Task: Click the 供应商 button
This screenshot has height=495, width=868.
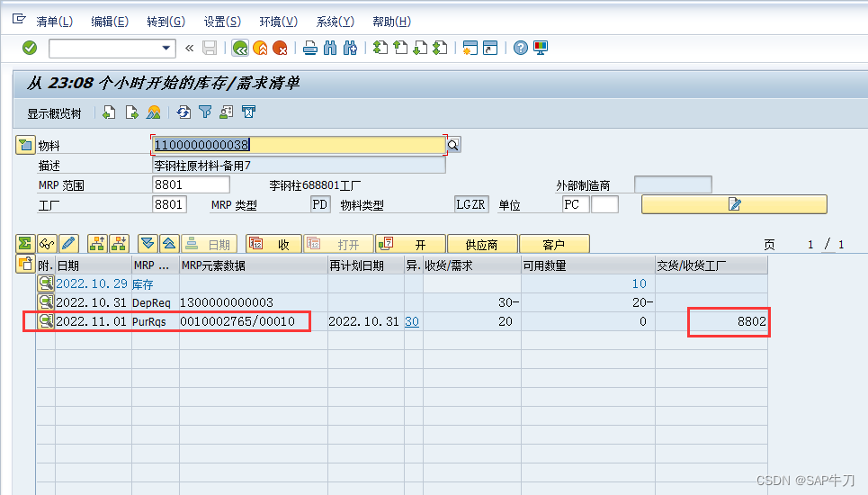Action: (482, 244)
